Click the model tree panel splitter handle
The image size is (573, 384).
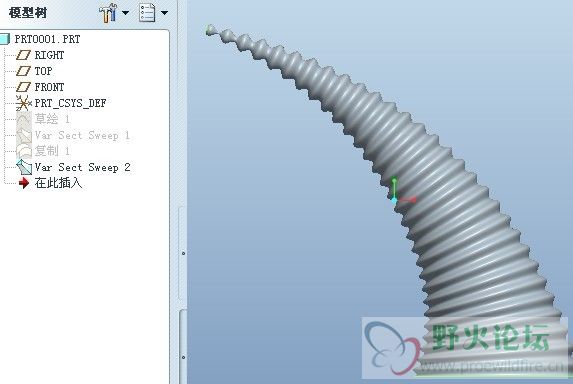click(183, 253)
